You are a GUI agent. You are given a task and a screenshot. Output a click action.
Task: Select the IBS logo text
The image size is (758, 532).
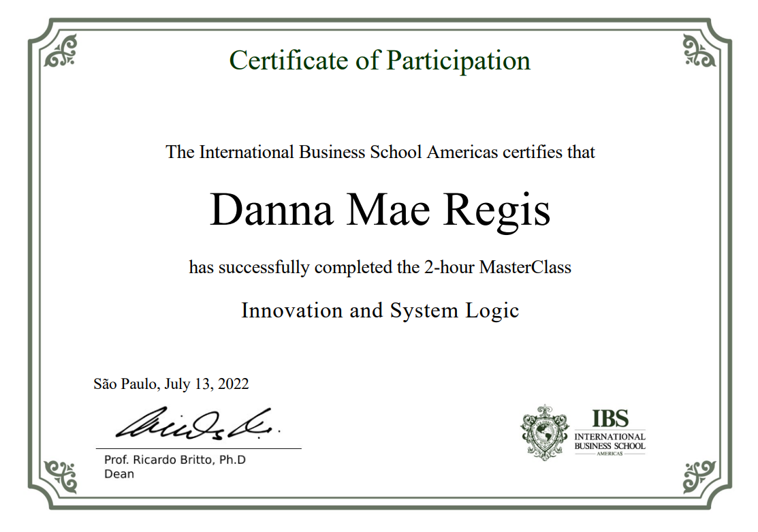pos(615,419)
